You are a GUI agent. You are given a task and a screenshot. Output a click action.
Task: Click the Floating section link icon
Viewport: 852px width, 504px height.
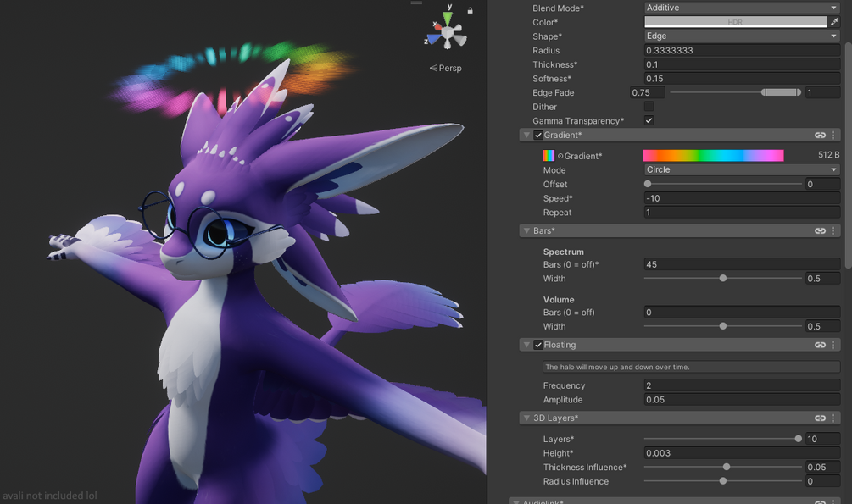tap(820, 345)
